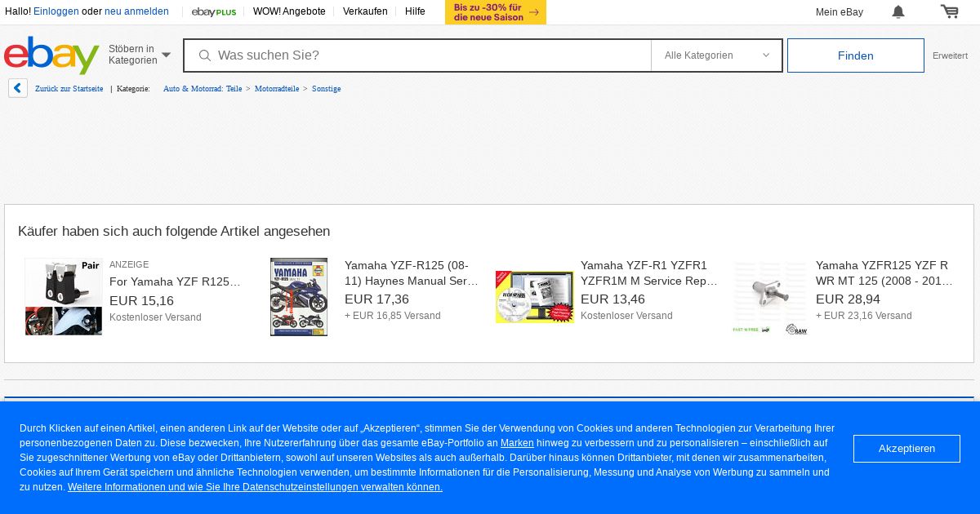
Task: Open the Alle Kategorien combo box
Action: (716, 55)
